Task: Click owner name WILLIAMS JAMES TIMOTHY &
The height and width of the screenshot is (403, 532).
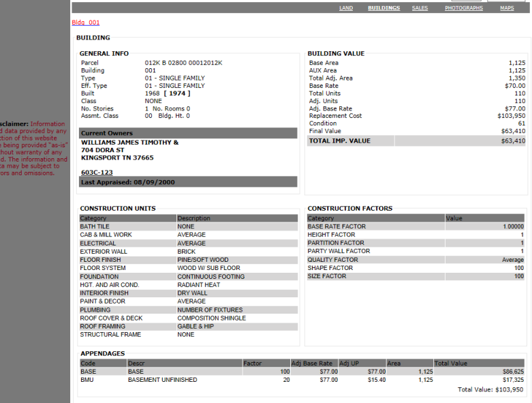Action: [x=129, y=143]
